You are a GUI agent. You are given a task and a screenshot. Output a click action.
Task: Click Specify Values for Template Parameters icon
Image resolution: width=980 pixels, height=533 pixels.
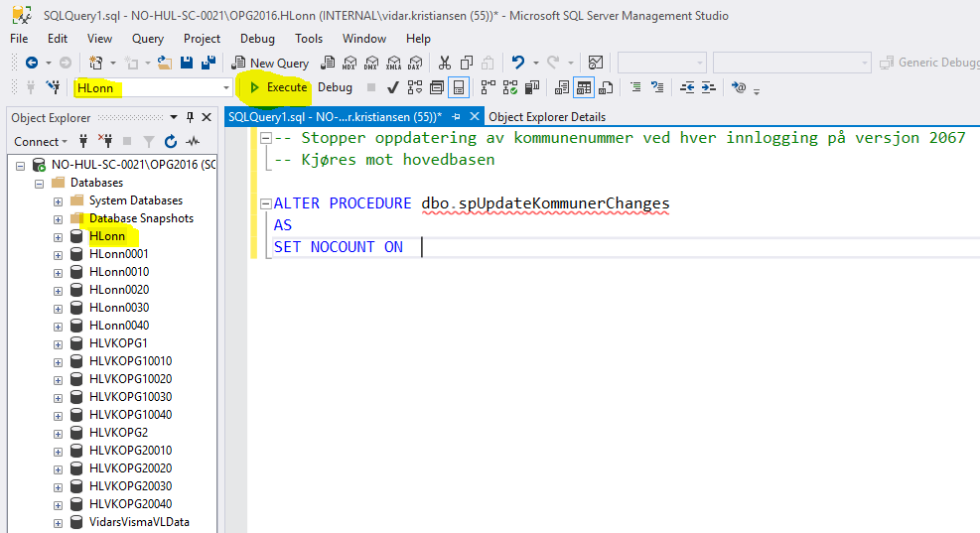pyautogui.click(x=739, y=87)
